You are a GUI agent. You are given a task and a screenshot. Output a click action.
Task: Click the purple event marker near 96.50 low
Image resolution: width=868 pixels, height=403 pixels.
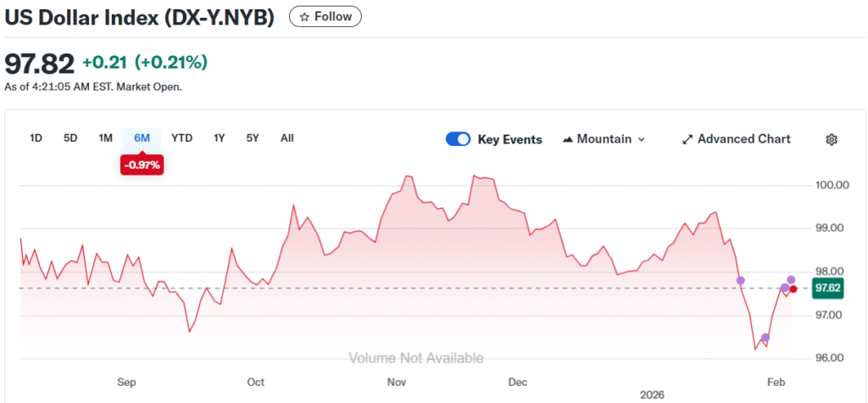coord(765,338)
